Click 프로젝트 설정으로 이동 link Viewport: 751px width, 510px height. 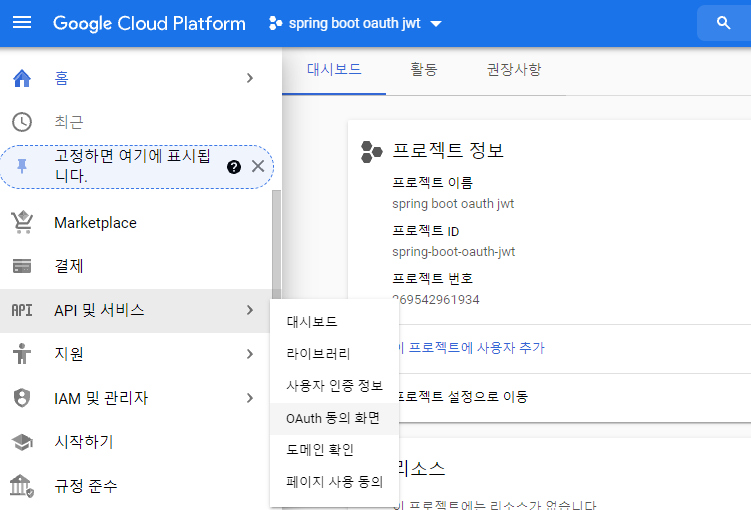(x=463, y=397)
